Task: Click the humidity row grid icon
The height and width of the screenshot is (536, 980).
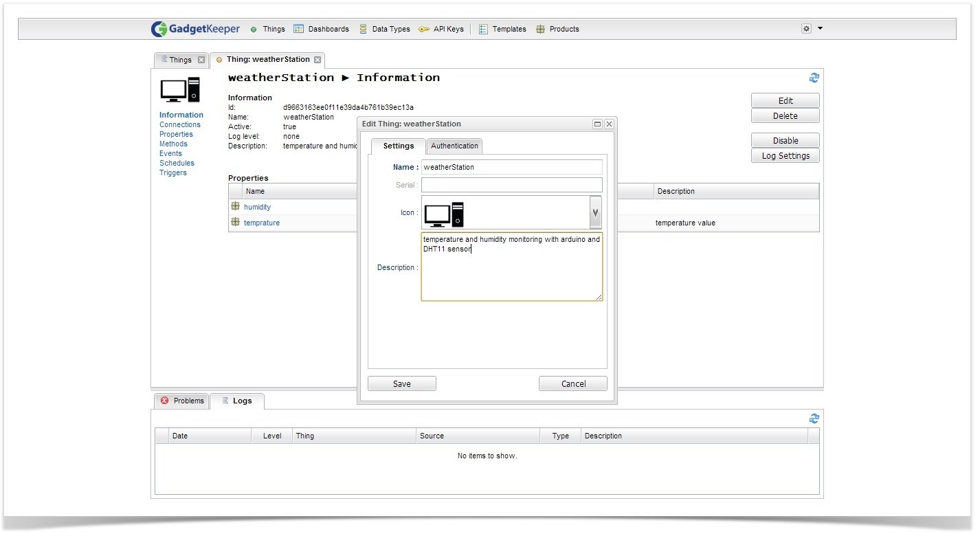Action: (235, 206)
